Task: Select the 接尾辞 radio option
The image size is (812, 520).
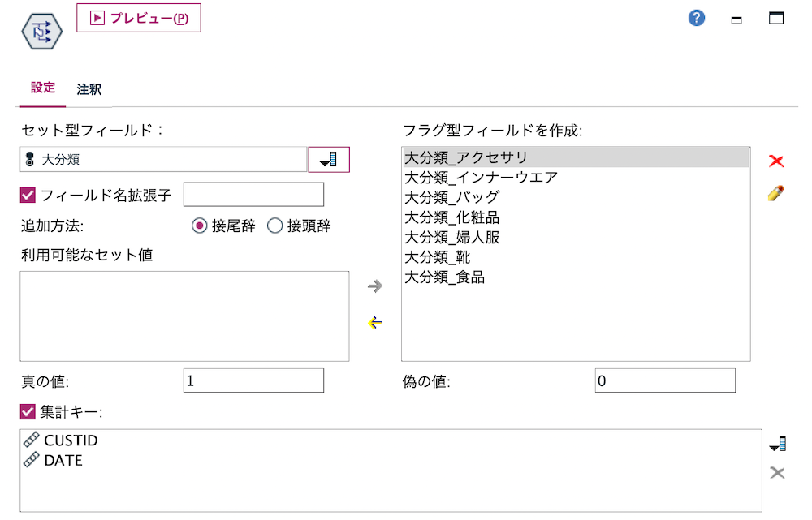Action: (199, 226)
